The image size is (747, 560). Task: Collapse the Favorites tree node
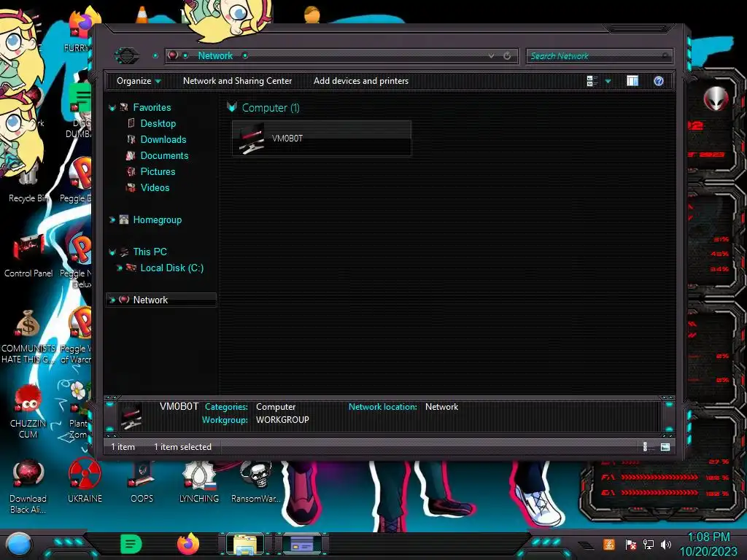click(112, 108)
